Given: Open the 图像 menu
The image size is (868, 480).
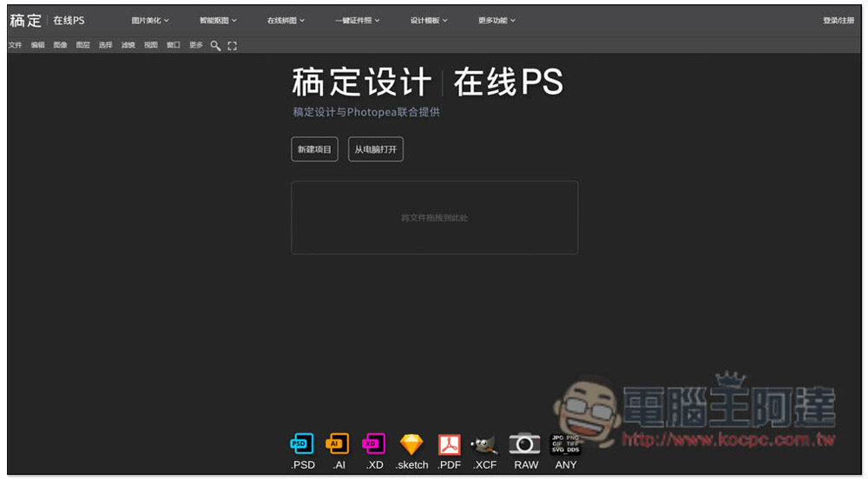Looking at the screenshot, I should point(61,45).
